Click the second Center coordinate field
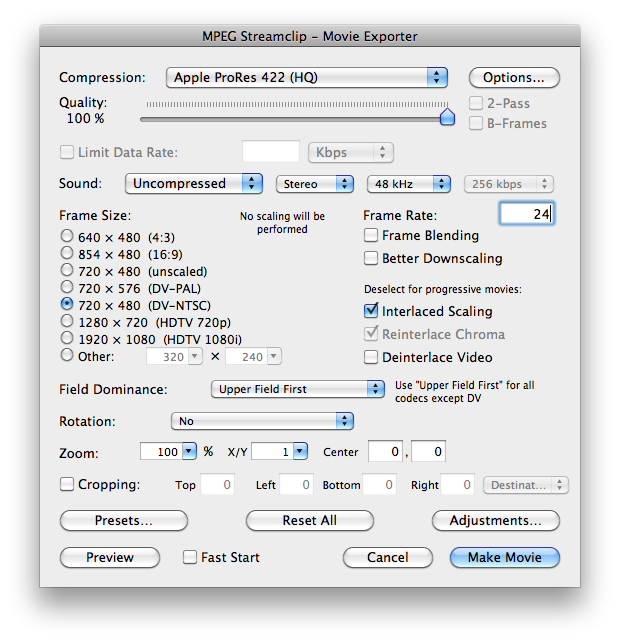The image size is (620, 642). tap(428, 451)
